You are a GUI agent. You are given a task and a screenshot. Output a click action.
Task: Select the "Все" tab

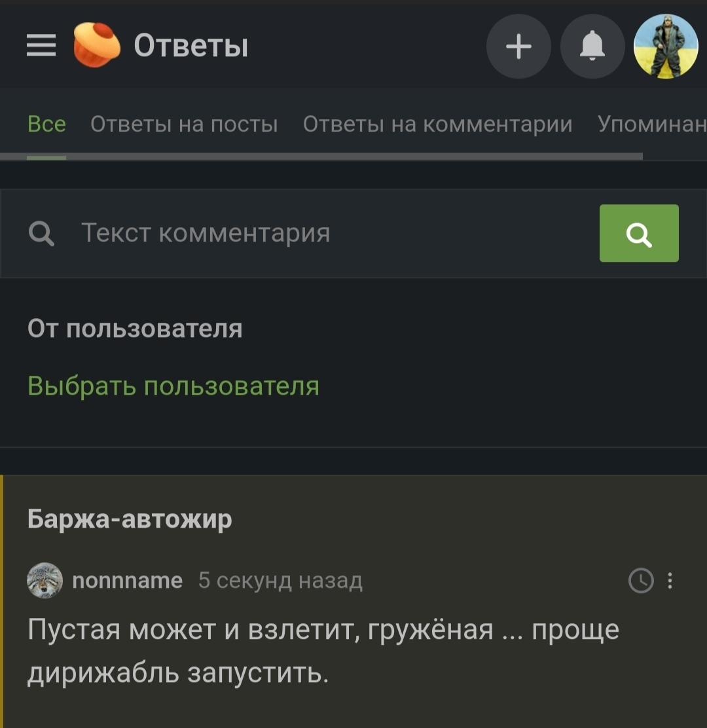point(46,124)
